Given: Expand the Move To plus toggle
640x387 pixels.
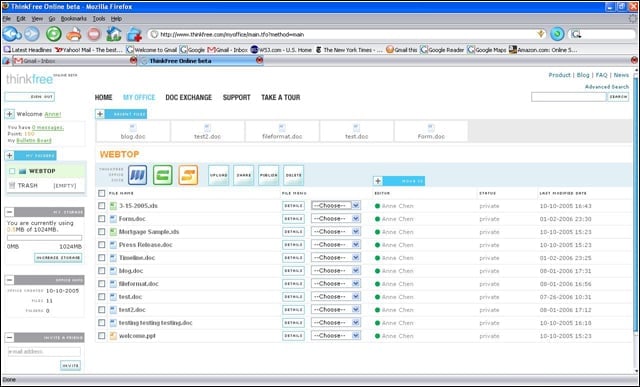Looking at the screenshot, I should tap(378, 181).
